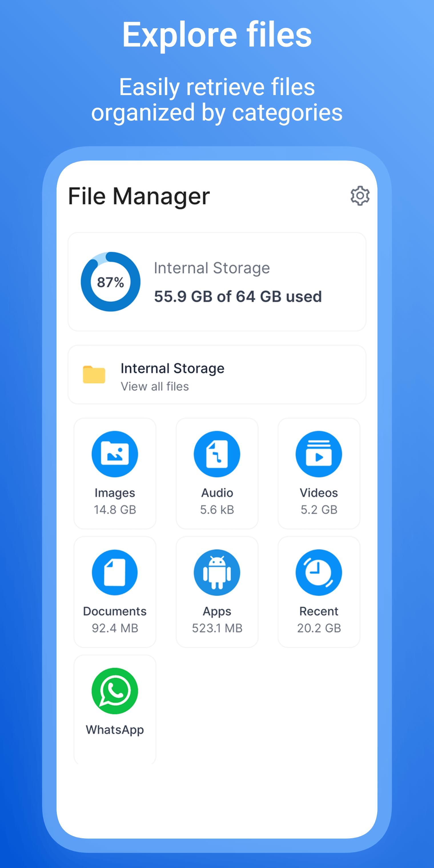Tap the Recent 20.2 GB size text
434x868 pixels.
tap(319, 628)
